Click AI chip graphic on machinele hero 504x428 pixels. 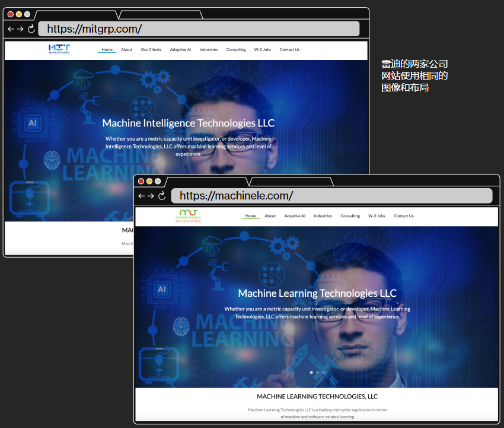point(162,289)
